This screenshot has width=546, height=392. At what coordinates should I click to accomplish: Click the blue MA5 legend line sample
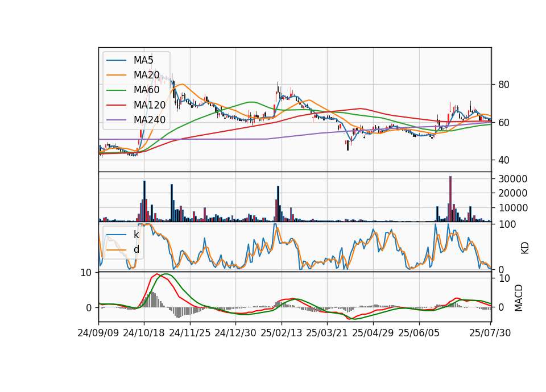click(116, 60)
